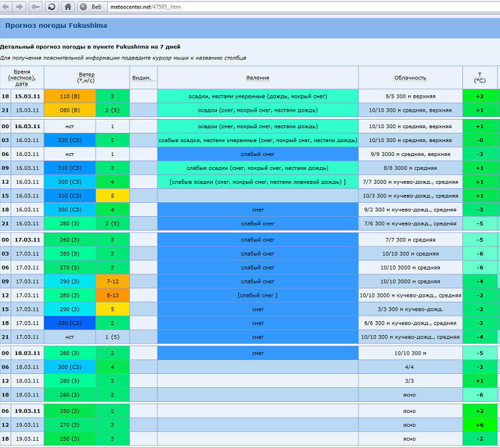500x448 pixels.
Task: Go to the home page icon
Action: pyautogui.click(x=67, y=7)
